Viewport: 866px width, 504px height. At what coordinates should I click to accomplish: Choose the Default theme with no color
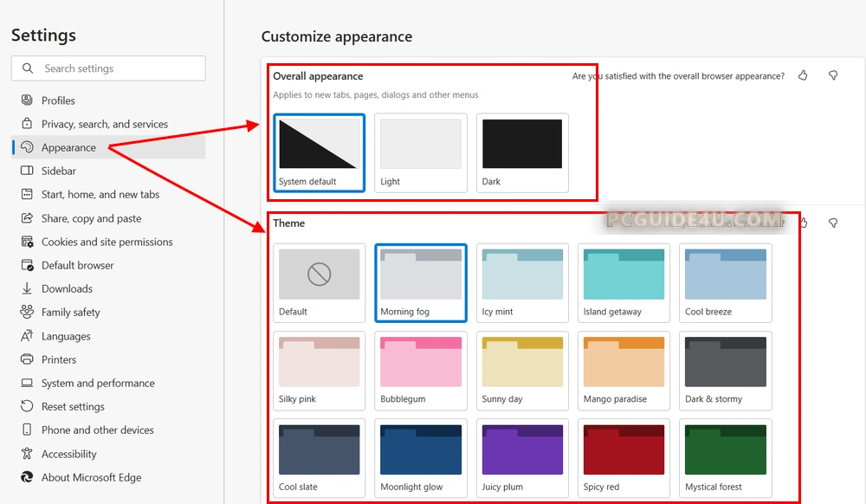click(x=319, y=283)
